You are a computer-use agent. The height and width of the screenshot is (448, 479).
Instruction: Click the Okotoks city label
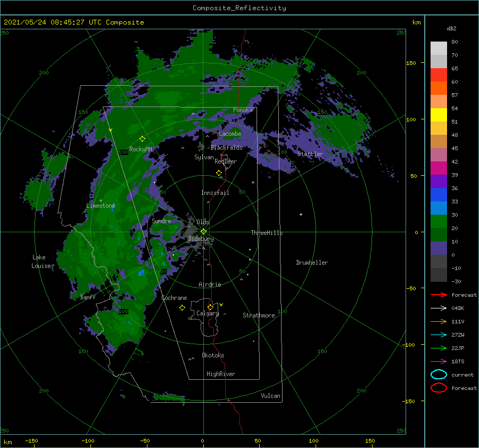pyautogui.click(x=213, y=355)
